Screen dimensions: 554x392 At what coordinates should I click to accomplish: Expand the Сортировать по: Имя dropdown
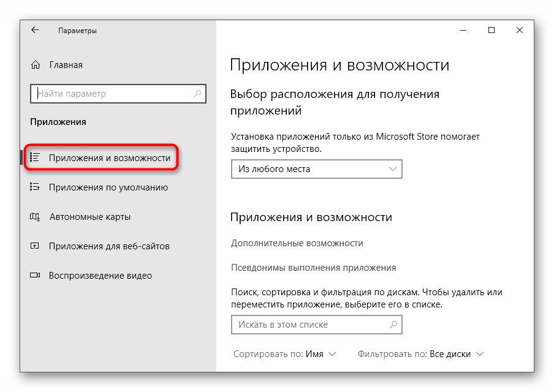[285, 354]
